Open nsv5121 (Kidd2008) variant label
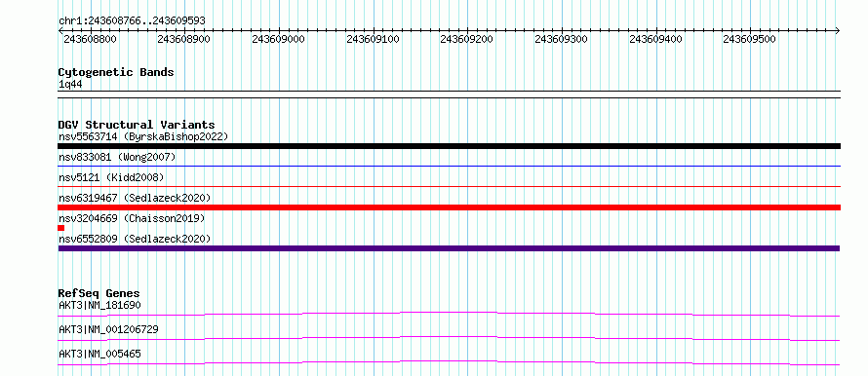Image resolution: width=868 pixels, height=376 pixels. 111,177
